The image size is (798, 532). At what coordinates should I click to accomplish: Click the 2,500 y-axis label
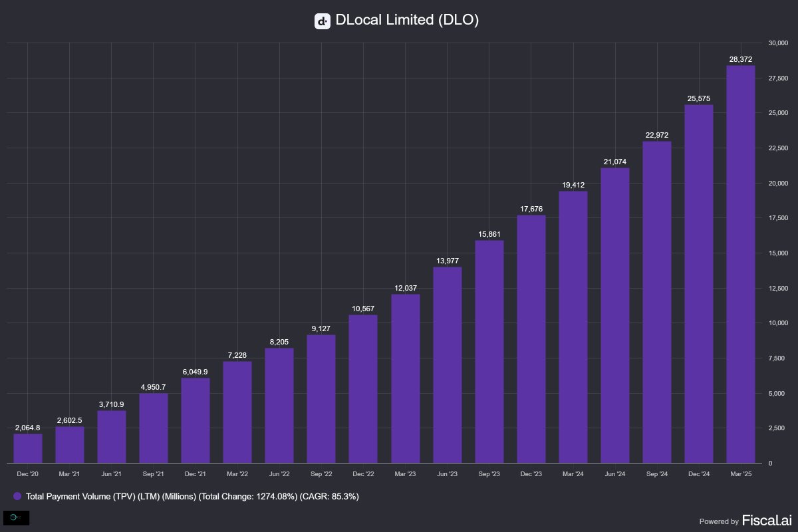(x=775, y=428)
